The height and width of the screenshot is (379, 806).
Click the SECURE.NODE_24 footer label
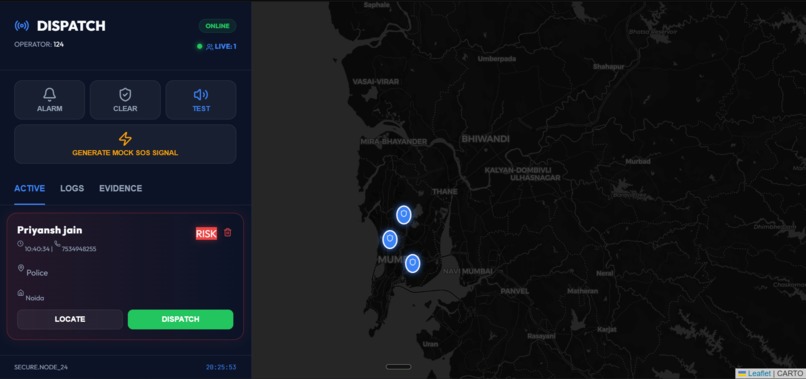coord(41,367)
